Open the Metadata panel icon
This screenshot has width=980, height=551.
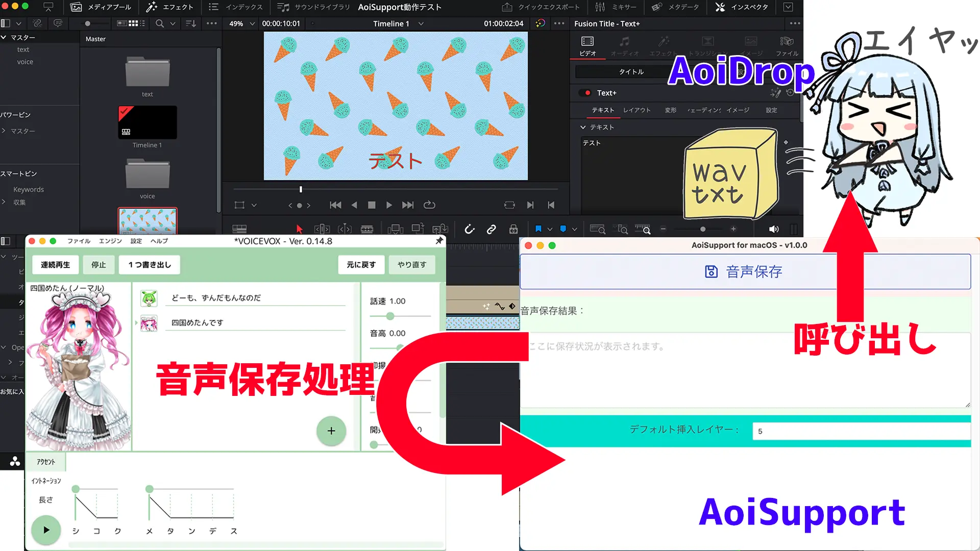click(x=657, y=7)
